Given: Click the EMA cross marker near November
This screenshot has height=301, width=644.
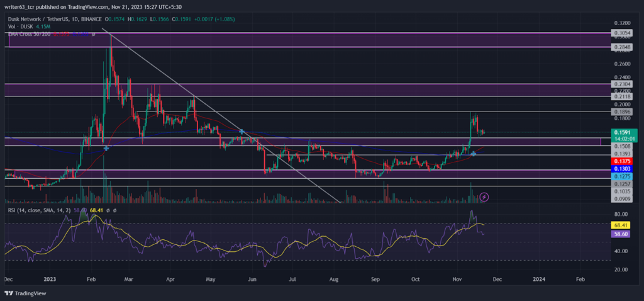Looking at the screenshot, I should pyautogui.click(x=474, y=154).
